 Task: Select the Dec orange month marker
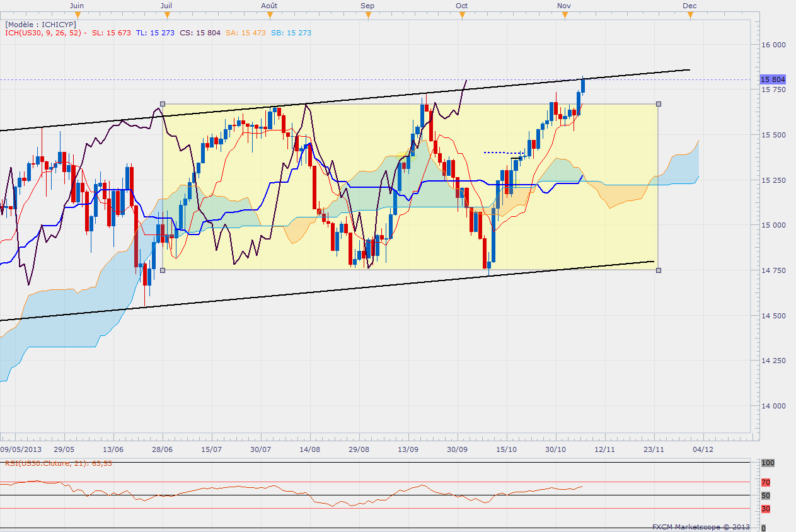(x=689, y=16)
